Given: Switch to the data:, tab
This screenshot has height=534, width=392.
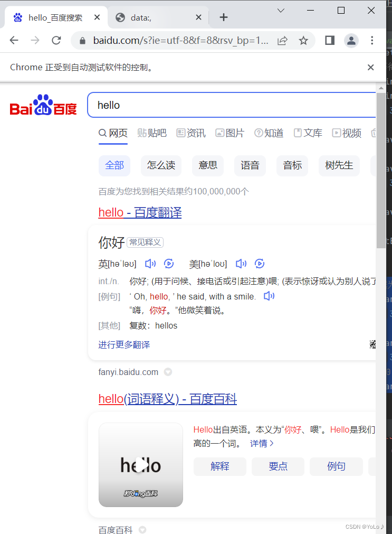Looking at the screenshot, I should (x=158, y=17).
